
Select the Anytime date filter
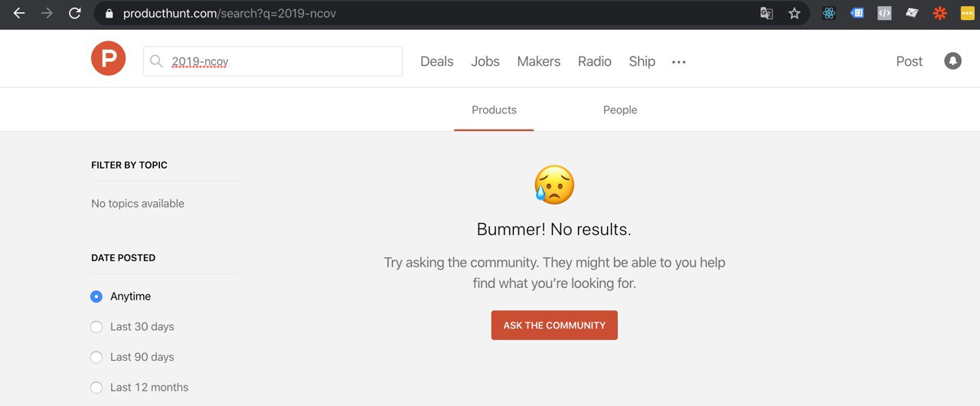coord(96,296)
